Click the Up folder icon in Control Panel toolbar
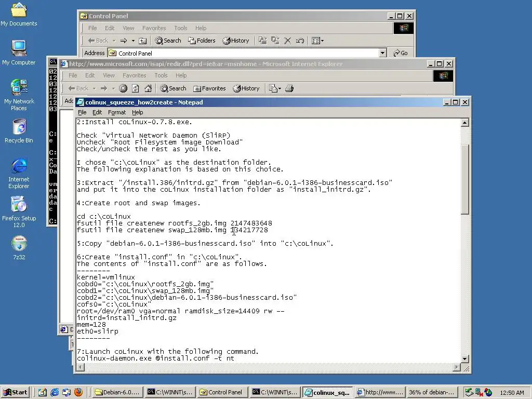Screen dimensions: 532x399 pos(143,41)
